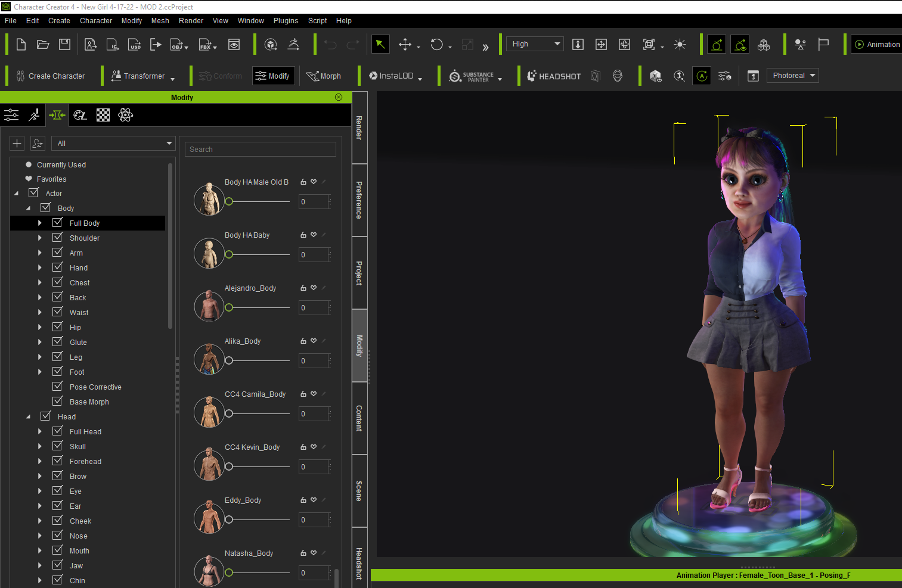Image resolution: width=902 pixels, height=588 pixels.
Task: Toggle the Mouth checkbox
Action: (x=58, y=550)
